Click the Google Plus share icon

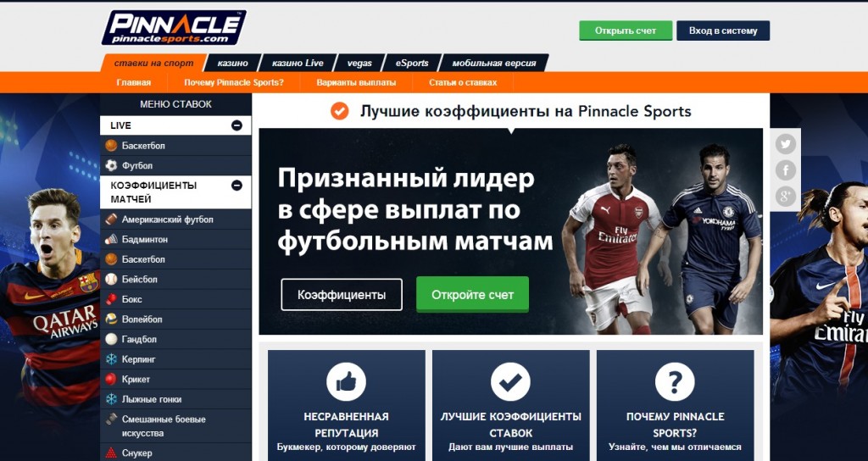pos(785,197)
